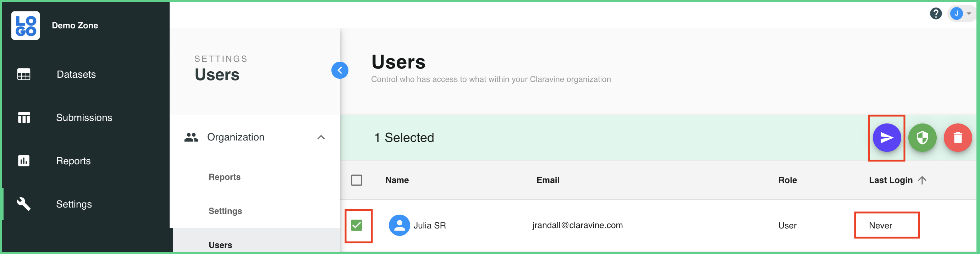
Task: Collapse settings panel with blue arrow button
Action: [340, 70]
